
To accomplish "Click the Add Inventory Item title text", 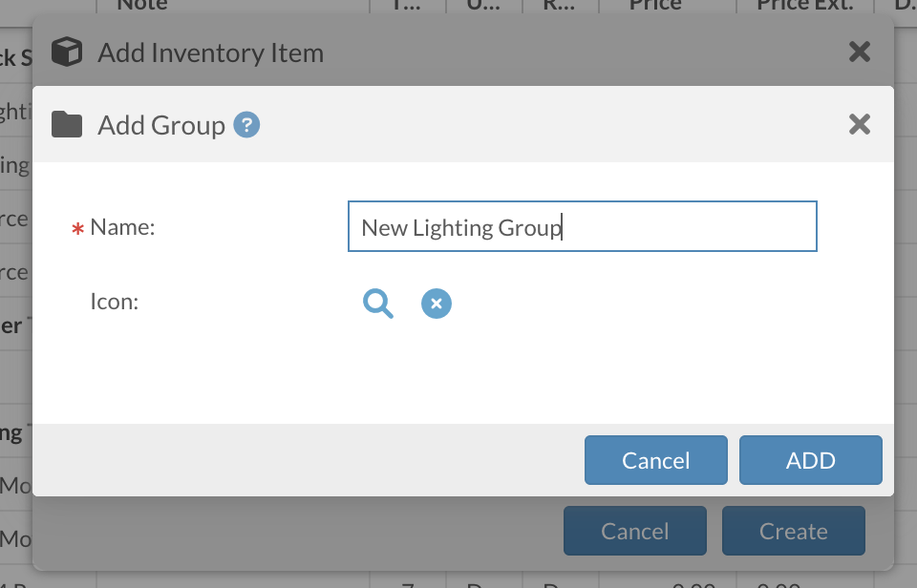I will coord(210,52).
